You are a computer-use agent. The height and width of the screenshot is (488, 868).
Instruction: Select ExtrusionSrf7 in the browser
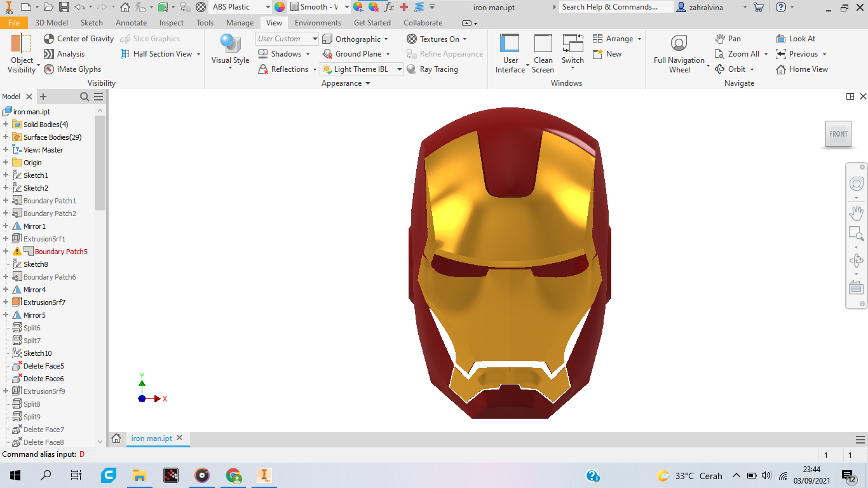44,302
